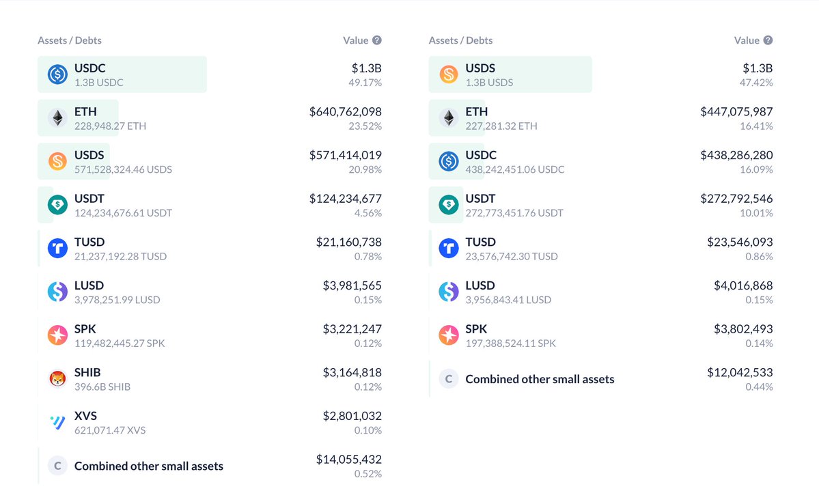The height and width of the screenshot is (504, 819).
Task: Expand left Combined other small assets row
Action: (x=148, y=466)
